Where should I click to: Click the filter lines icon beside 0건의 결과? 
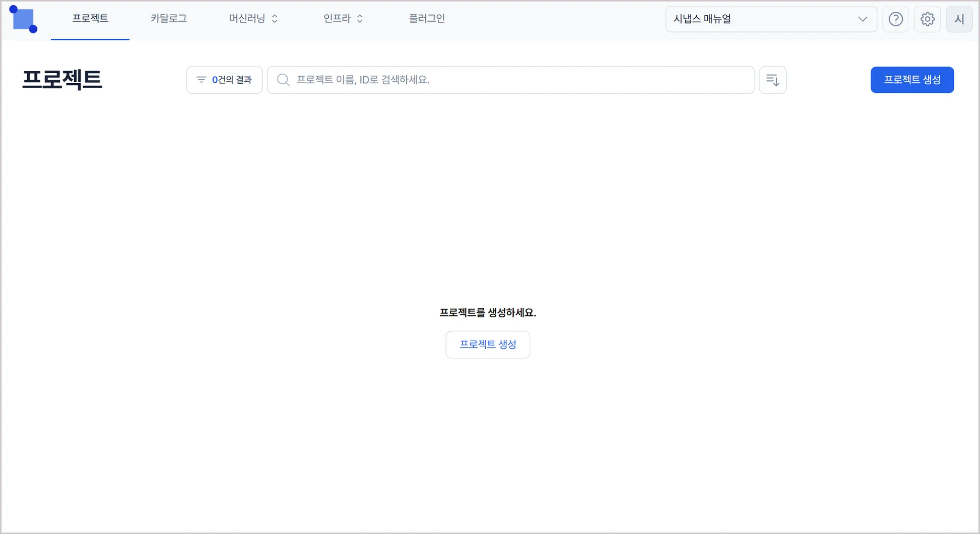pos(201,80)
